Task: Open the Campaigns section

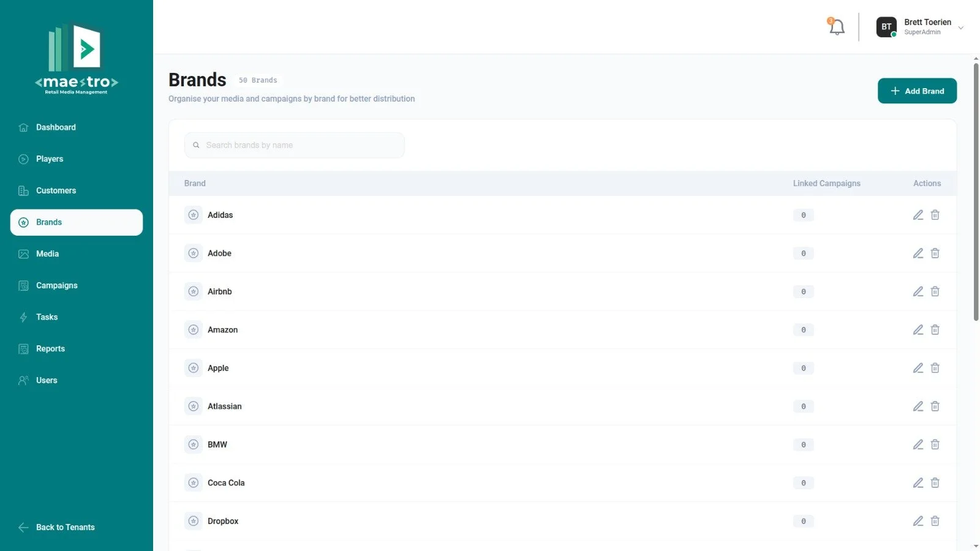Action: [77, 286]
